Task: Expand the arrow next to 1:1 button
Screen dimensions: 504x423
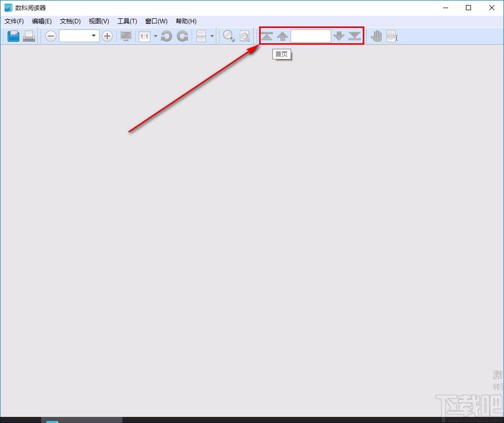Action: point(155,36)
